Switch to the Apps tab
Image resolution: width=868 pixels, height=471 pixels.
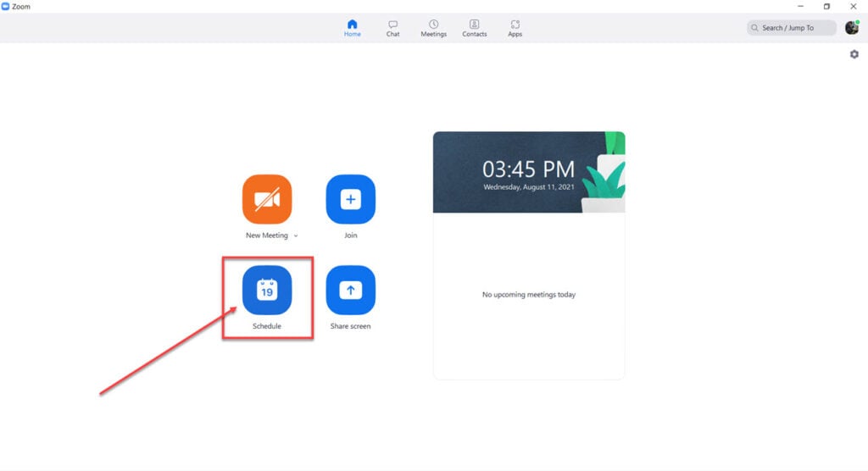point(515,28)
